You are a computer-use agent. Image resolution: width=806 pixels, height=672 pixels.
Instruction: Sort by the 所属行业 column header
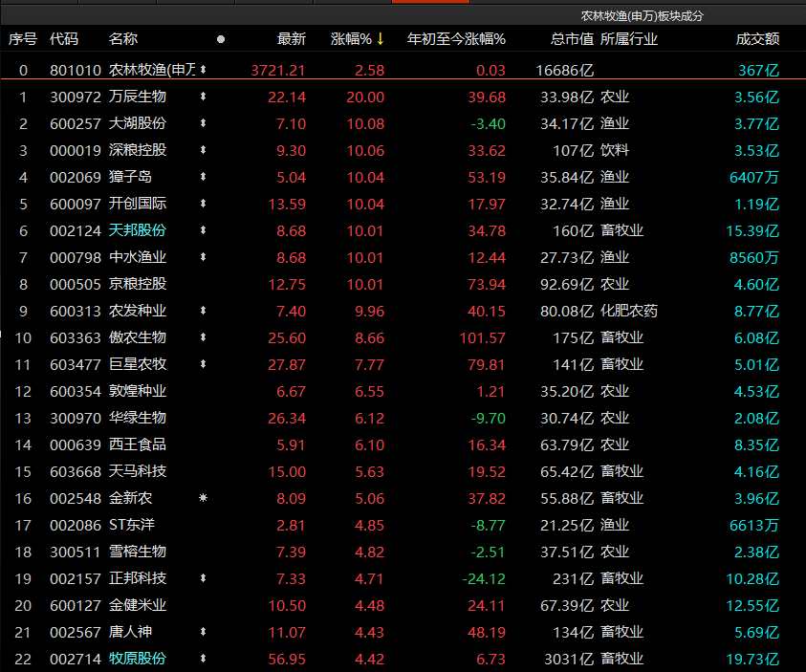tap(629, 38)
